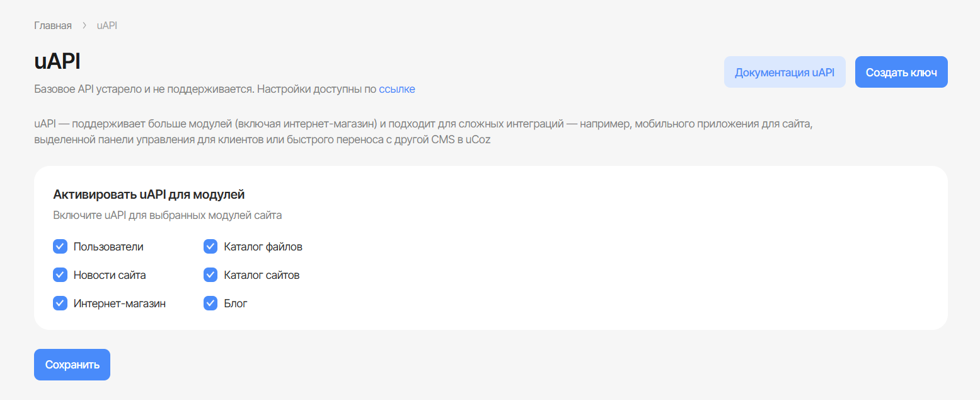980x400 pixels.
Task: Click the Сохранить button
Action: [72, 365]
